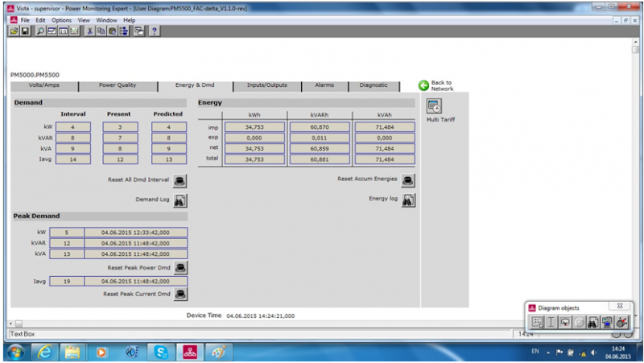The height and width of the screenshot is (363, 644).
Task: Click the kVARh total value 60,881
Action: coord(320,159)
